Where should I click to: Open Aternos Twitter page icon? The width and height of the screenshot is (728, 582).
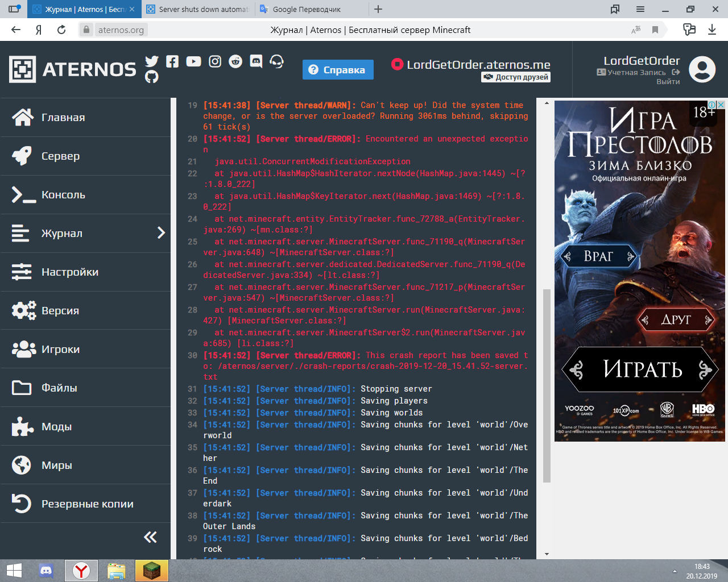152,61
